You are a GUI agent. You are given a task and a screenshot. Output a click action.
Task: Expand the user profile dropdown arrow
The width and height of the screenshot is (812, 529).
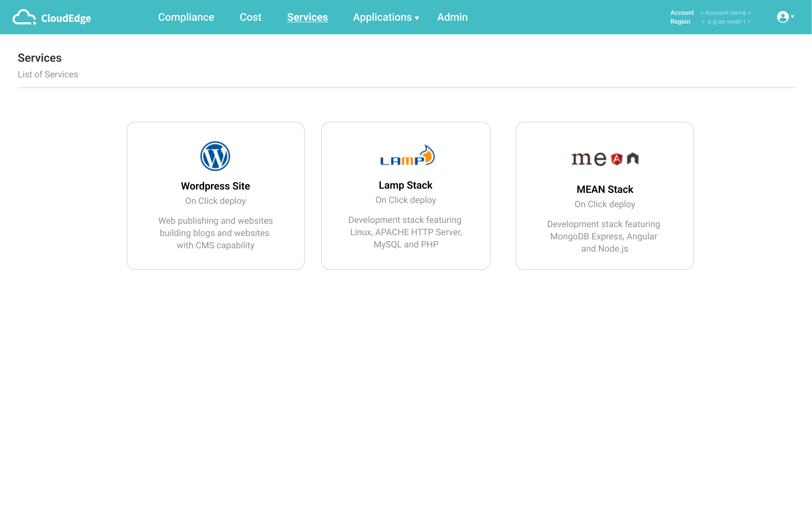coord(793,16)
